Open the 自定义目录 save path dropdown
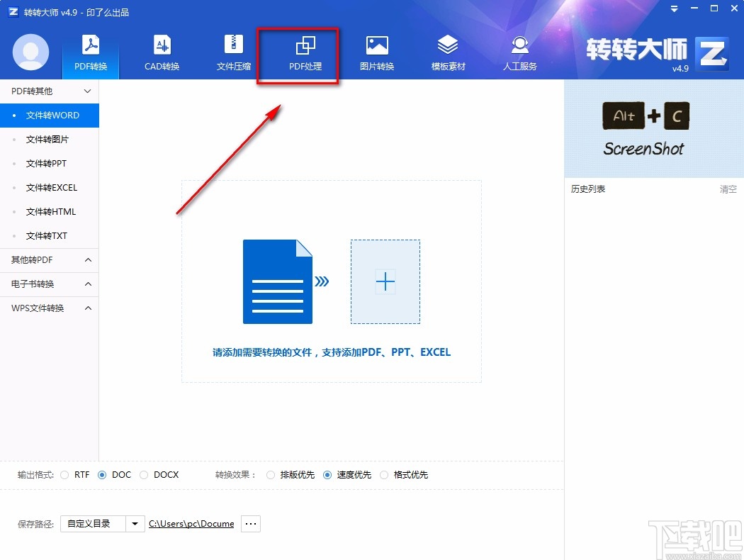 click(x=135, y=524)
